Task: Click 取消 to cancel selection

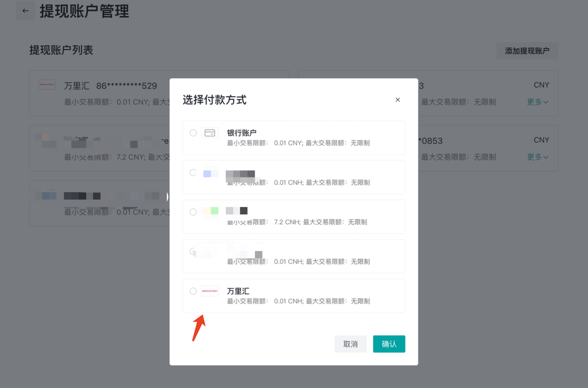Action: point(350,344)
